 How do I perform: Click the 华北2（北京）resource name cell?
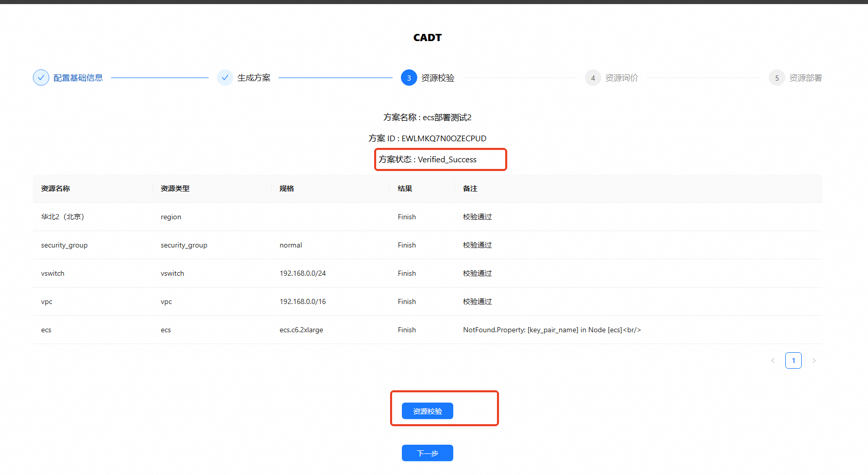coord(63,217)
